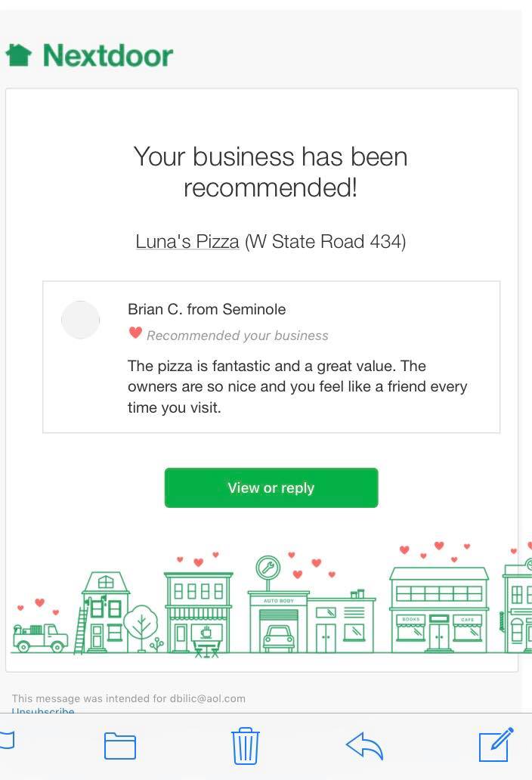Tap the flag icon at toolbar edge
The height and width of the screenshot is (780, 532).
tap(7, 740)
